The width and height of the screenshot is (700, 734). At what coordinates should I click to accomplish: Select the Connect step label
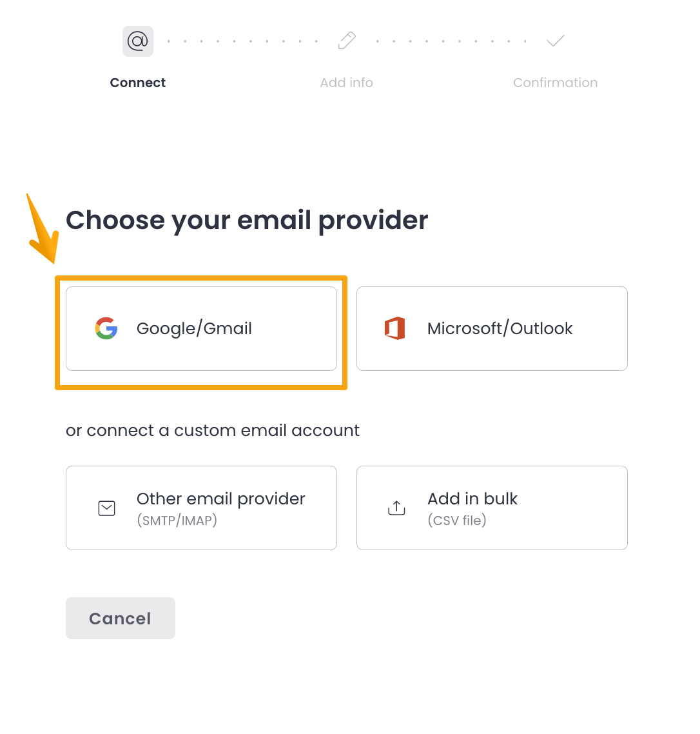coord(138,83)
